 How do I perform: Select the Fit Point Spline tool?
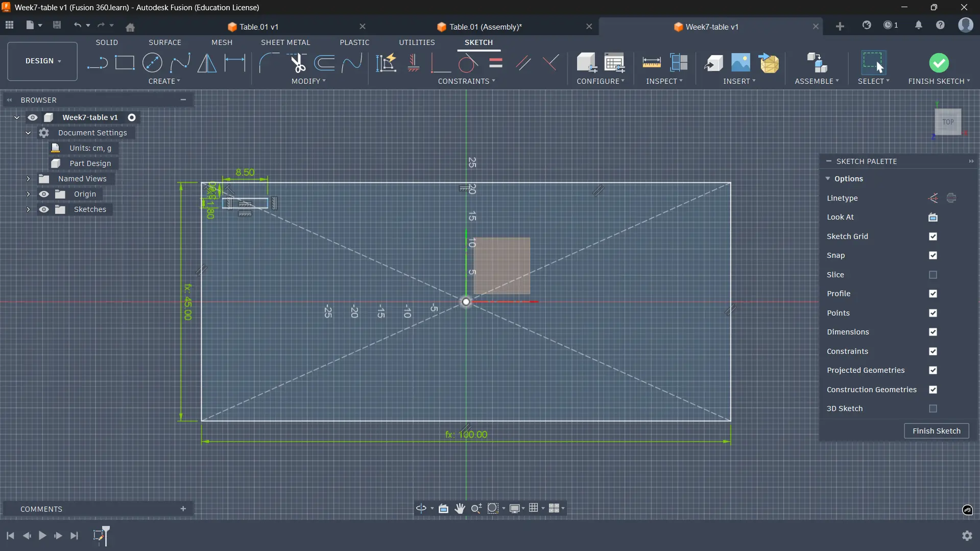pos(180,63)
